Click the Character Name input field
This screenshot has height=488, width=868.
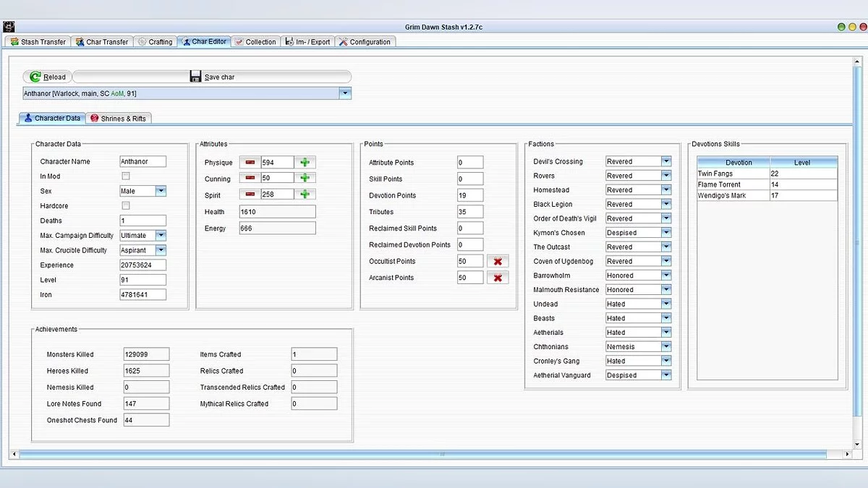click(142, 162)
